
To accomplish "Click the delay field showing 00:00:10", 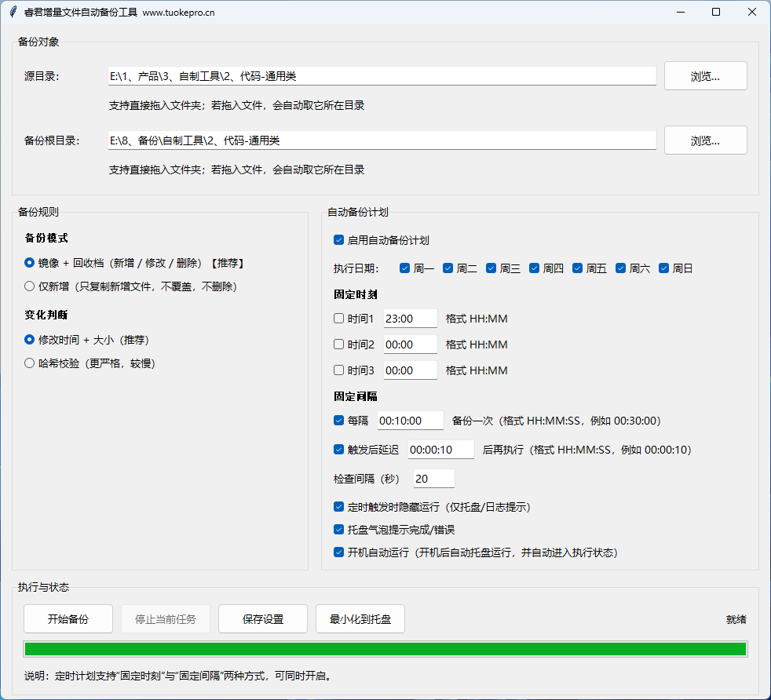I will 441,450.
